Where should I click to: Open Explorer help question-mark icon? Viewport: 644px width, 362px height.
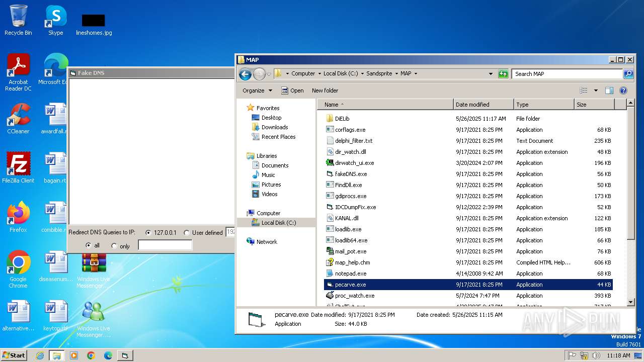click(623, 90)
